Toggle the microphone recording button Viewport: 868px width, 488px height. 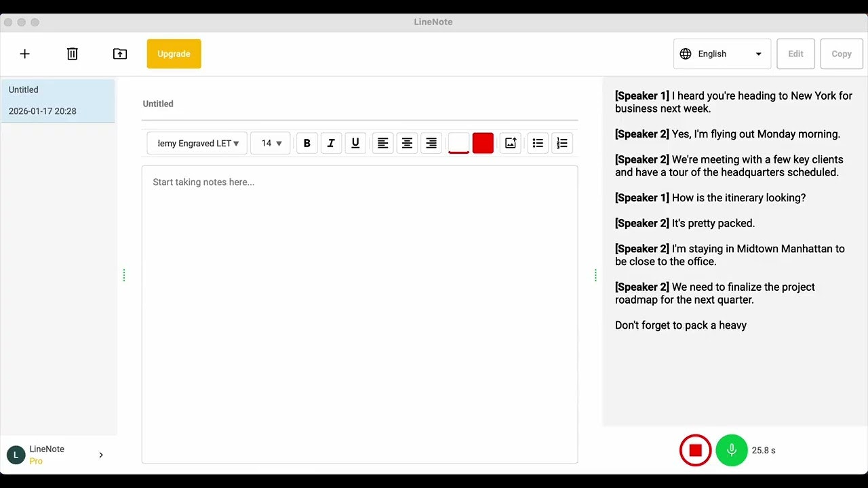coord(731,449)
